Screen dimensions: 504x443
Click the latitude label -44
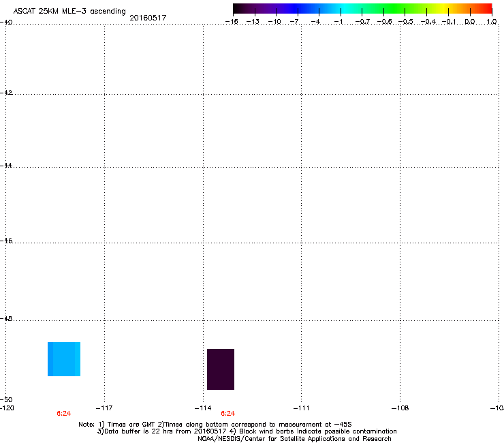(6, 166)
